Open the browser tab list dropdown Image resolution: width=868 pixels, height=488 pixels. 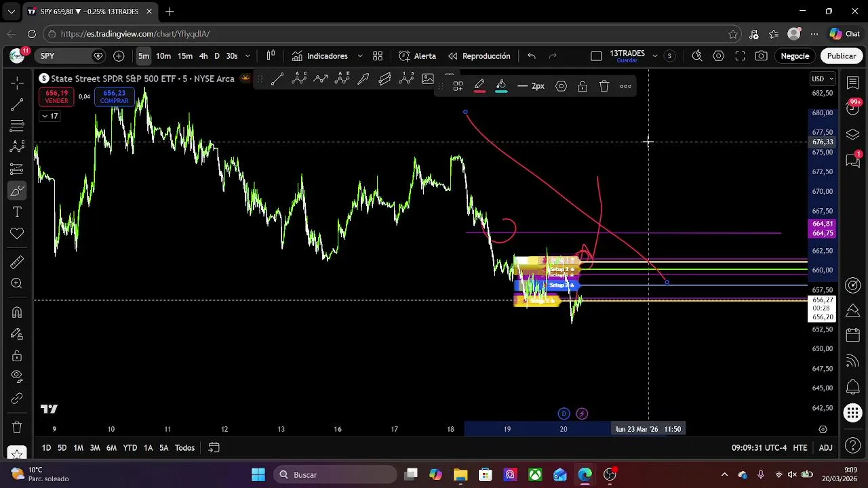tap(11, 12)
